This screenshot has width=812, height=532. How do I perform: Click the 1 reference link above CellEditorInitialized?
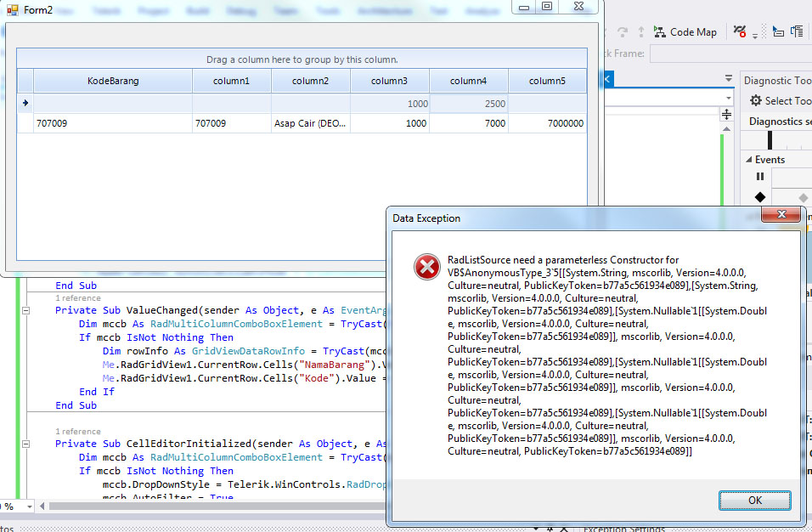(x=77, y=431)
